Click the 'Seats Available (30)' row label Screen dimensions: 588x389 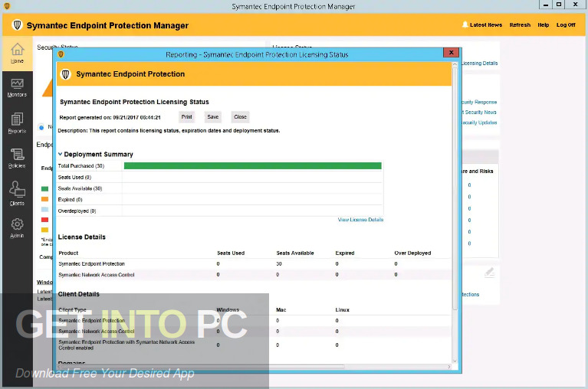(80, 188)
